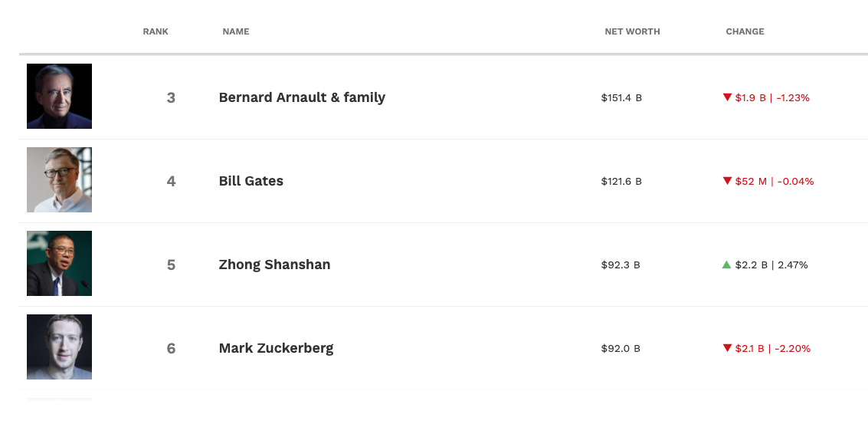868x424 pixels.
Task: Sort by the RANK column header
Action: click(x=156, y=31)
